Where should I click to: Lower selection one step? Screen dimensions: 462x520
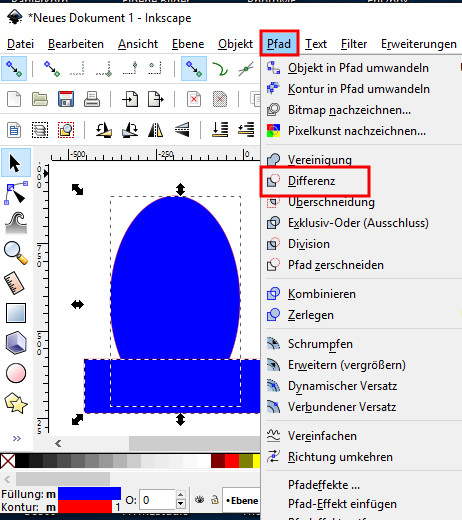pyautogui.click(x=246, y=130)
